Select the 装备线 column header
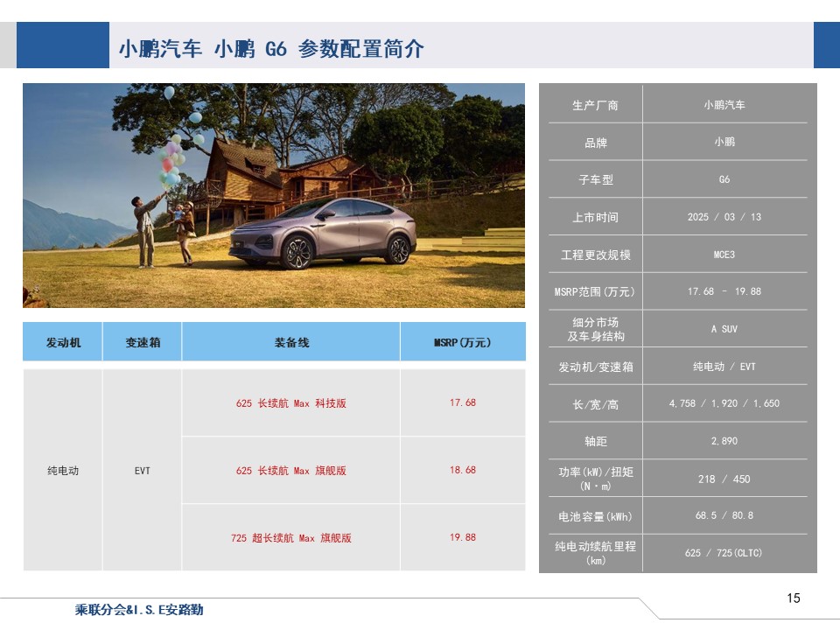 point(291,342)
